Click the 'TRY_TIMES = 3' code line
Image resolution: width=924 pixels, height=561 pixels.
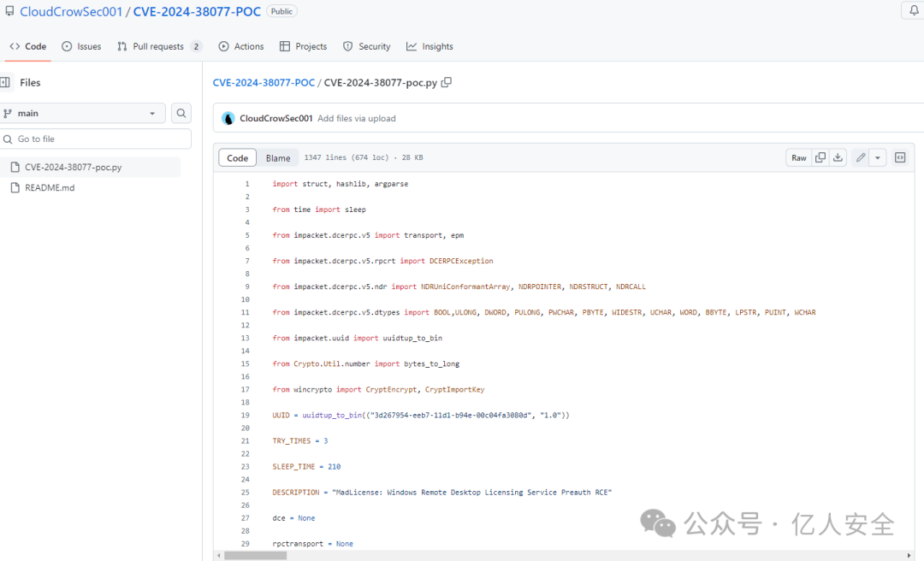point(300,440)
